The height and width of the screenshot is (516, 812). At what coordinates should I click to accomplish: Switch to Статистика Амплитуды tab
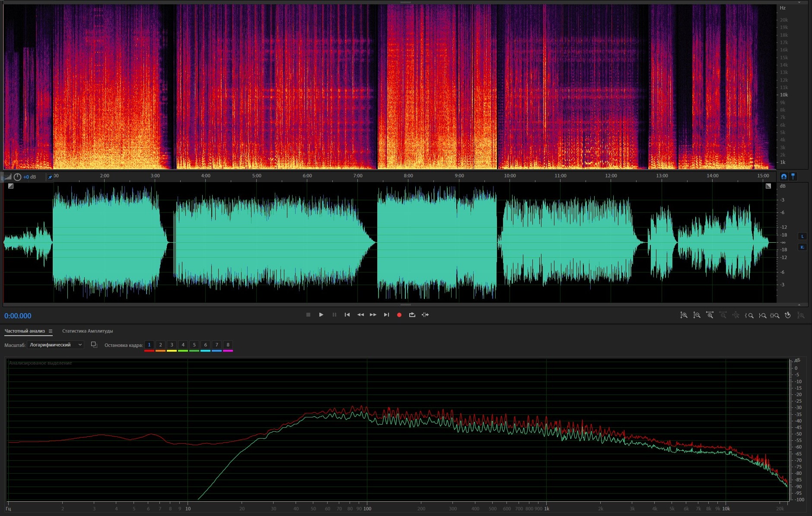(87, 331)
